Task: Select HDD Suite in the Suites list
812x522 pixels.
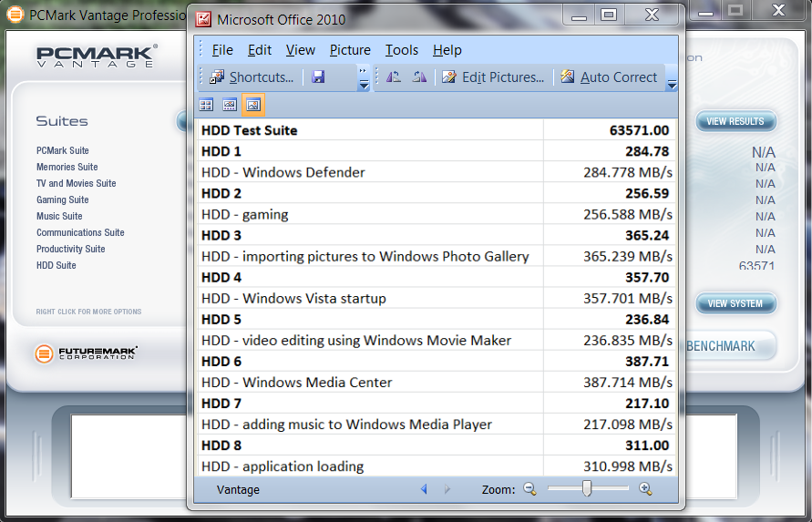Action: pos(57,265)
